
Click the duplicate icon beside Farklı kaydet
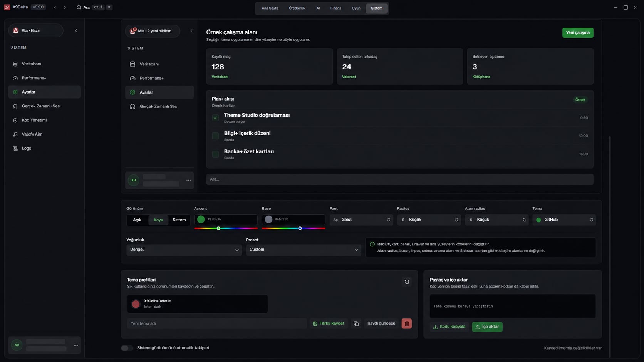click(356, 323)
